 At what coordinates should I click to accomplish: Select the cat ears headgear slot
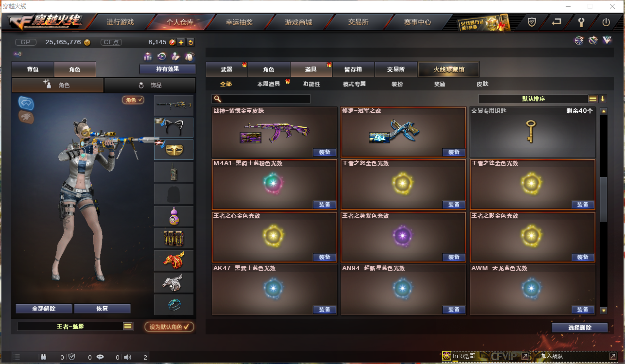coord(174,127)
